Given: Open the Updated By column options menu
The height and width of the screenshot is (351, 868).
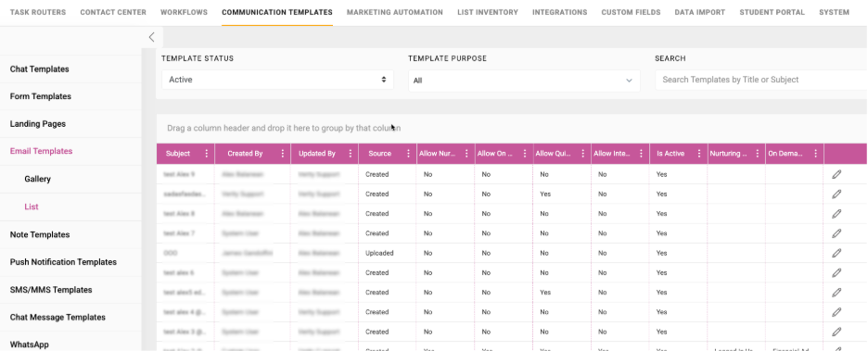Looking at the screenshot, I should (x=351, y=154).
